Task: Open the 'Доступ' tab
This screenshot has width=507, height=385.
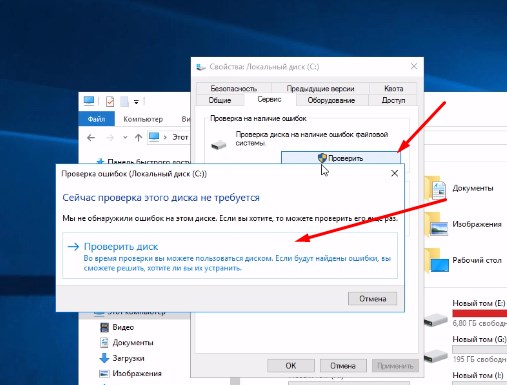Action: [393, 100]
